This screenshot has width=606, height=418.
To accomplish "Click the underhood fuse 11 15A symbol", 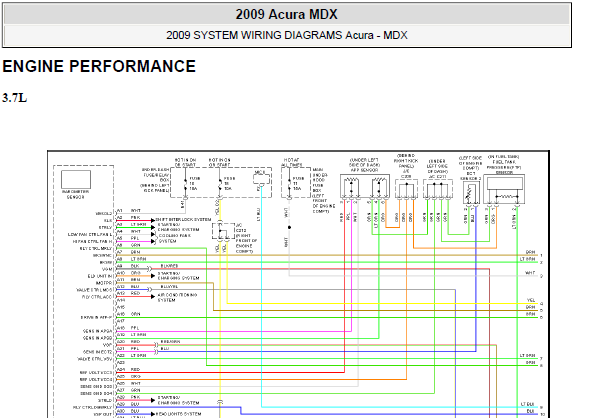I will (289, 184).
